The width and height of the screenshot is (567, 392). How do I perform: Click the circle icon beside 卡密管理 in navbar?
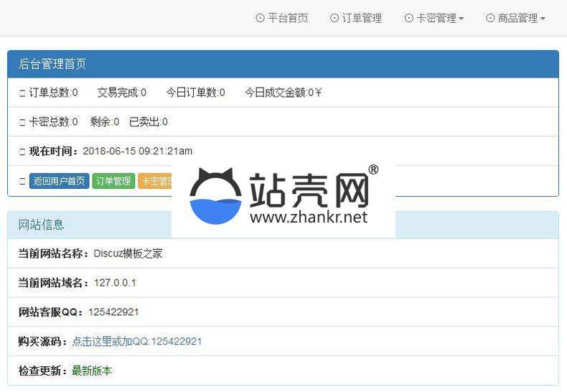(x=409, y=19)
